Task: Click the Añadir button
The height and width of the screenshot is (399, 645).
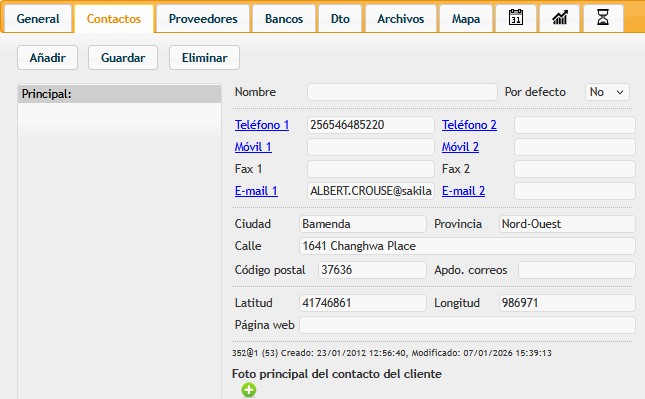Action: point(47,58)
